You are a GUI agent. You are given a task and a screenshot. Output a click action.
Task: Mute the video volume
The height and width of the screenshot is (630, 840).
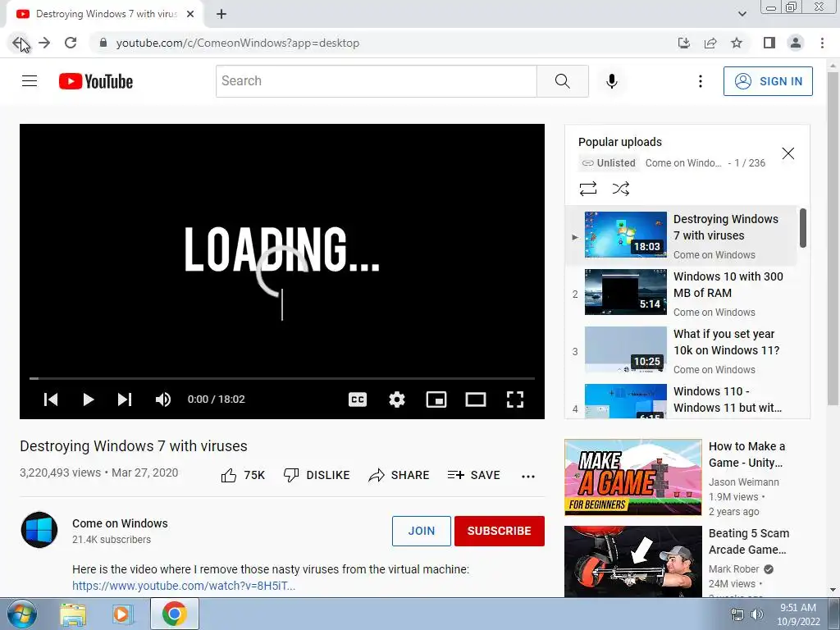click(x=163, y=399)
